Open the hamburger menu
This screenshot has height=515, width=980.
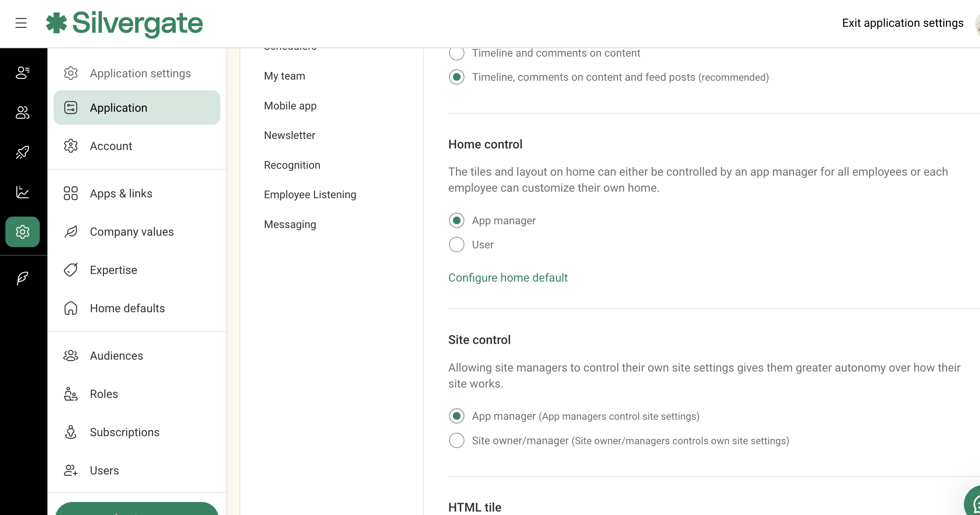(x=21, y=23)
